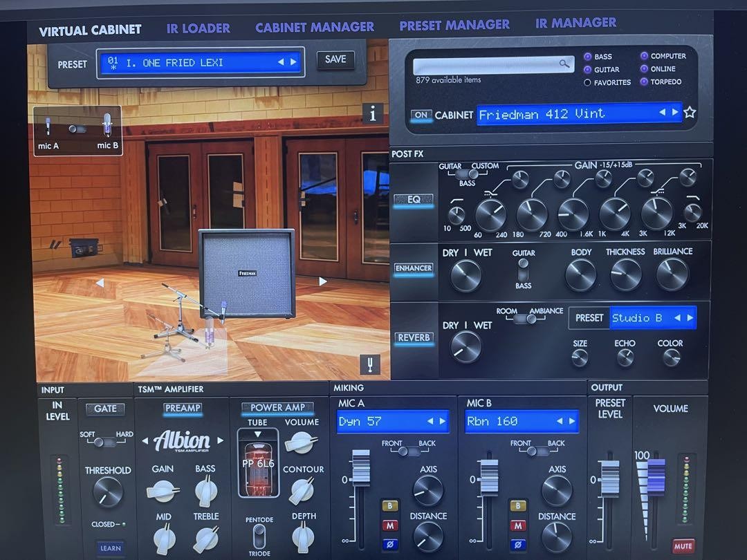Mute the output
The height and width of the screenshot is (560, 747).
(683, 546)
